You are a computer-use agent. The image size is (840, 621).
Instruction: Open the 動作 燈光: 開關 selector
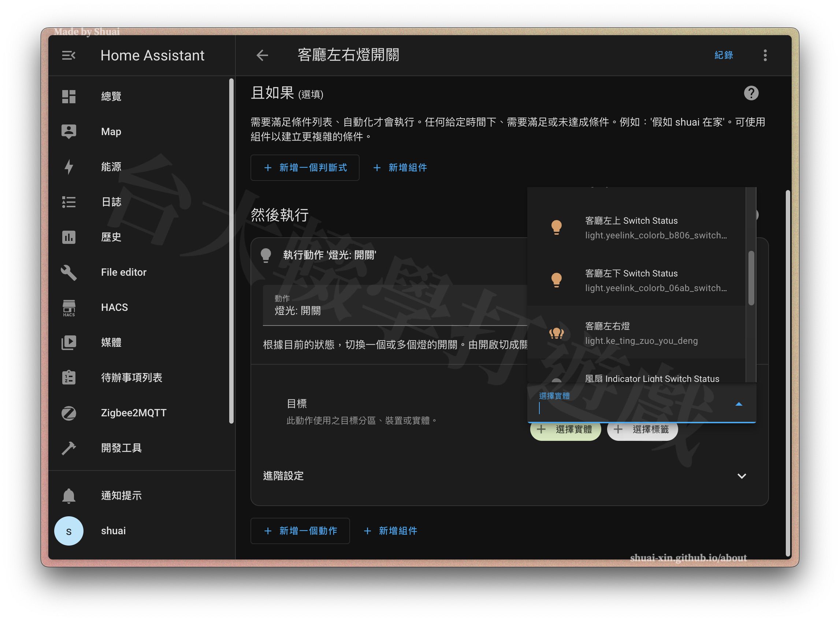pos(395,305)
